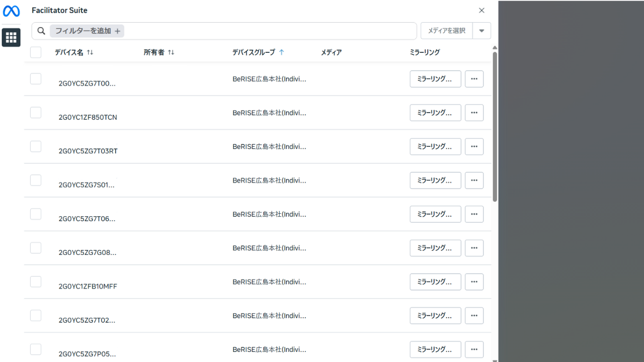Click the vertical scrollbar thumb
The image size is (644, 362).
tap(495, 126)
